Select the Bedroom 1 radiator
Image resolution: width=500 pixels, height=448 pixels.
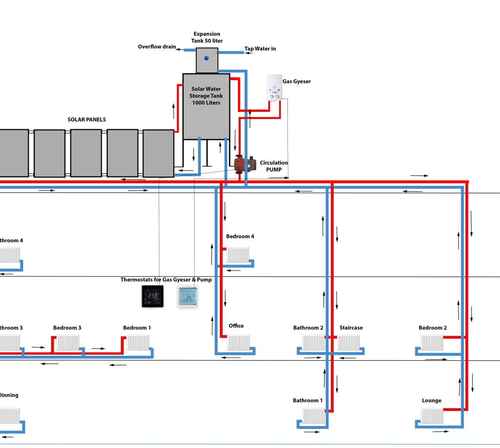coord(138,342)
